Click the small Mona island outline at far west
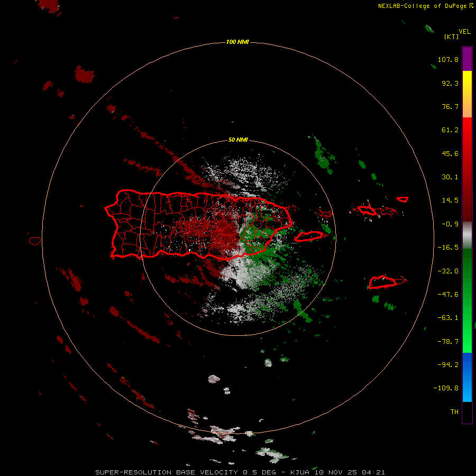 click(35, 241)
